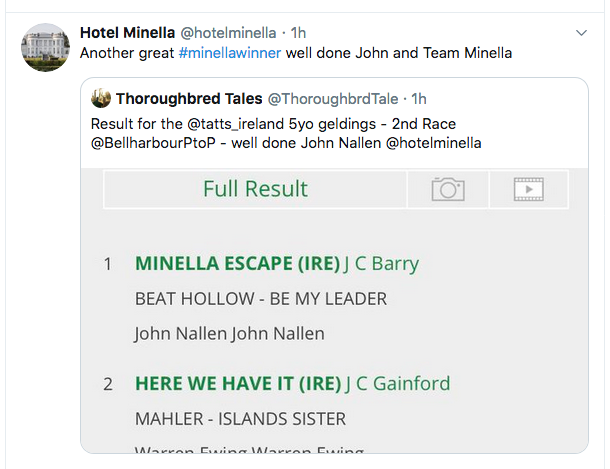Click jockey name J C Barry
The height and width of the screenshot is (469, 610).
pyautogui.click(x=381, y=264)
